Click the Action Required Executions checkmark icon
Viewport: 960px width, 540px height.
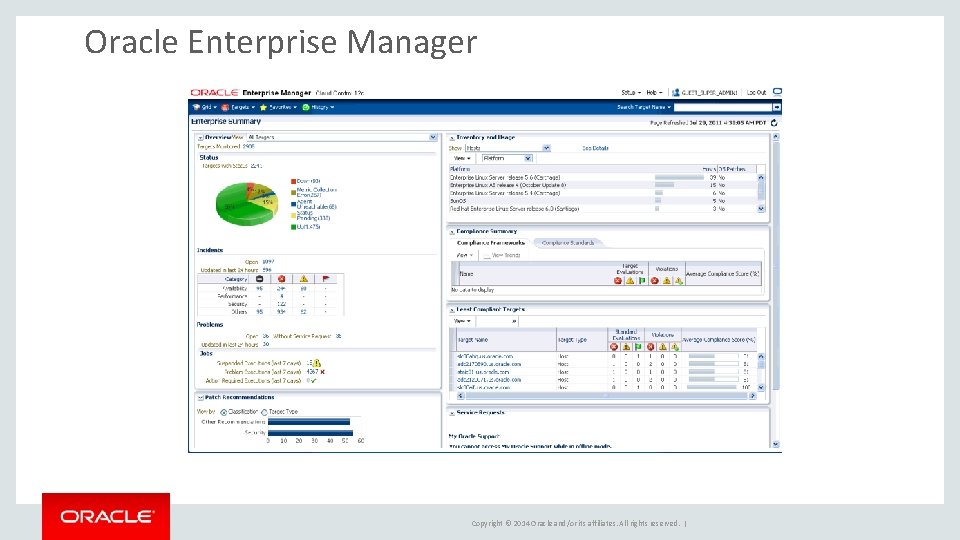313,380
